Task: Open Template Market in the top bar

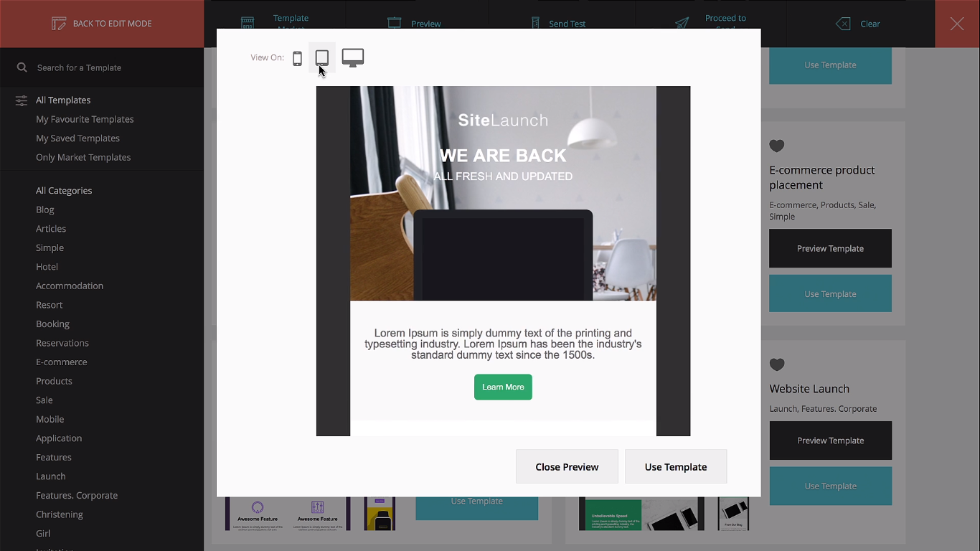Action: coord(275,23)
